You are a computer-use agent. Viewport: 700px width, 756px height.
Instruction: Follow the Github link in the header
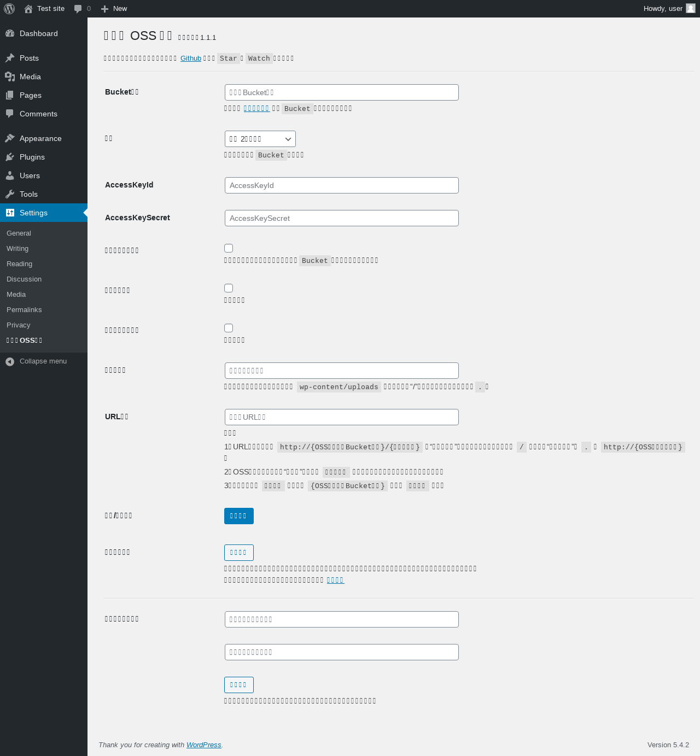coord(191,58)
